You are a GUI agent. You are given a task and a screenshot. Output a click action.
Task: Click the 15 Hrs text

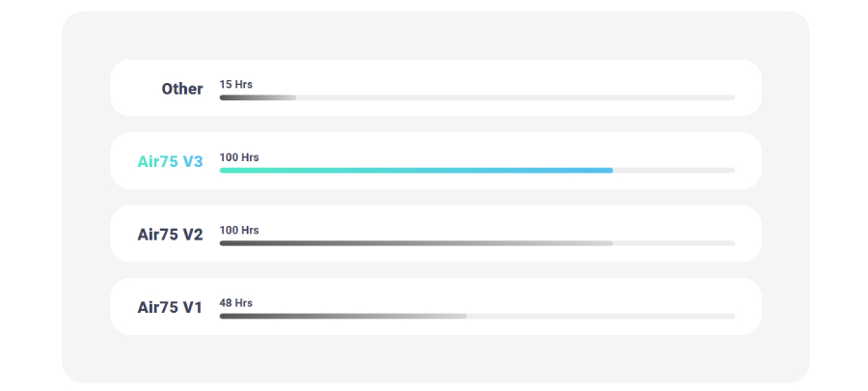236,85
